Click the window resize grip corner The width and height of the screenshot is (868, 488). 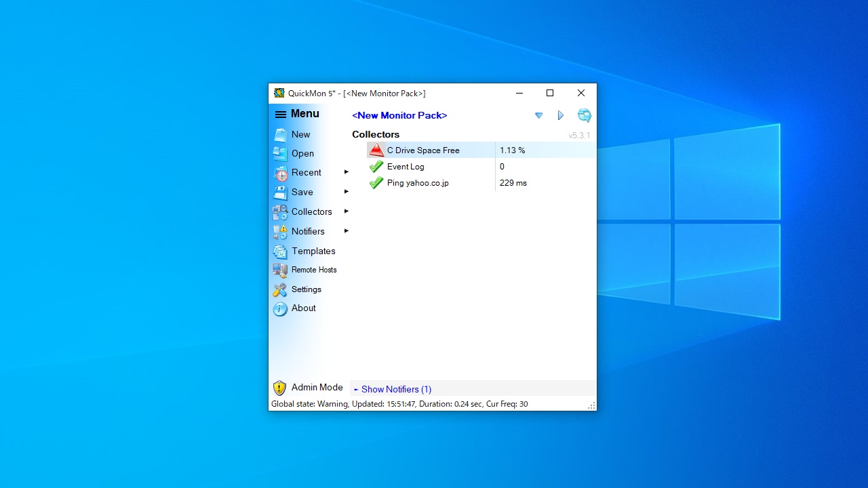(591, 405)
